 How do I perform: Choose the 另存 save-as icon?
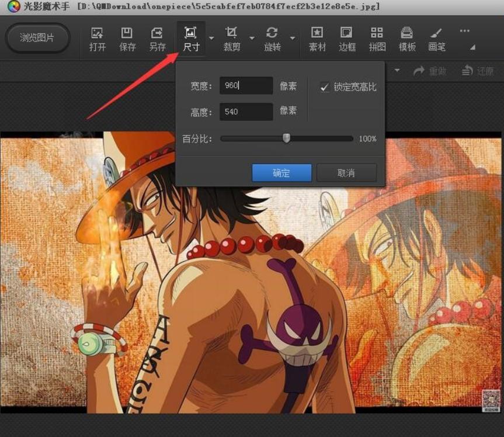[x=158, y=39]
